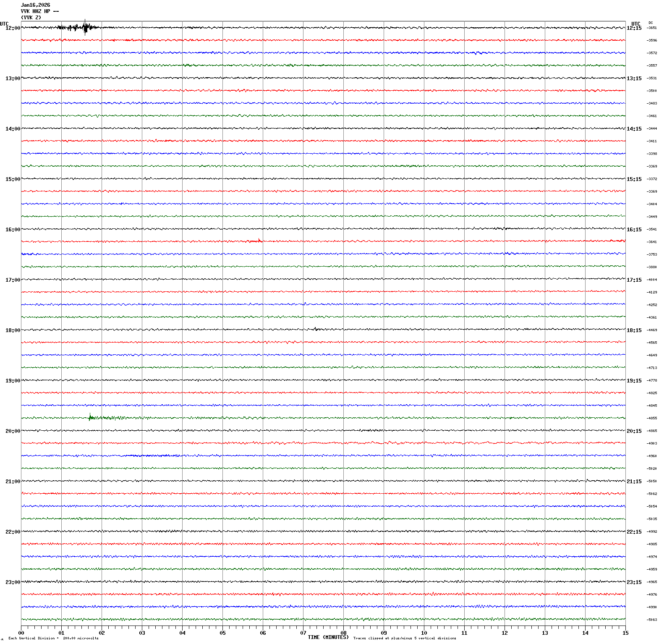Click the 20:15 label on the right side
Screen dimensions: 659x644
click(x=634, y=431)
